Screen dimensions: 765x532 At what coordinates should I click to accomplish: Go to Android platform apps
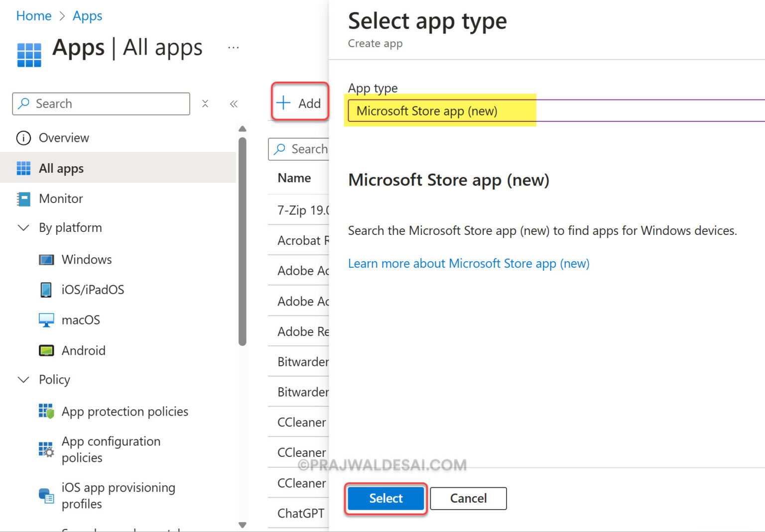[x=84, y=350]
